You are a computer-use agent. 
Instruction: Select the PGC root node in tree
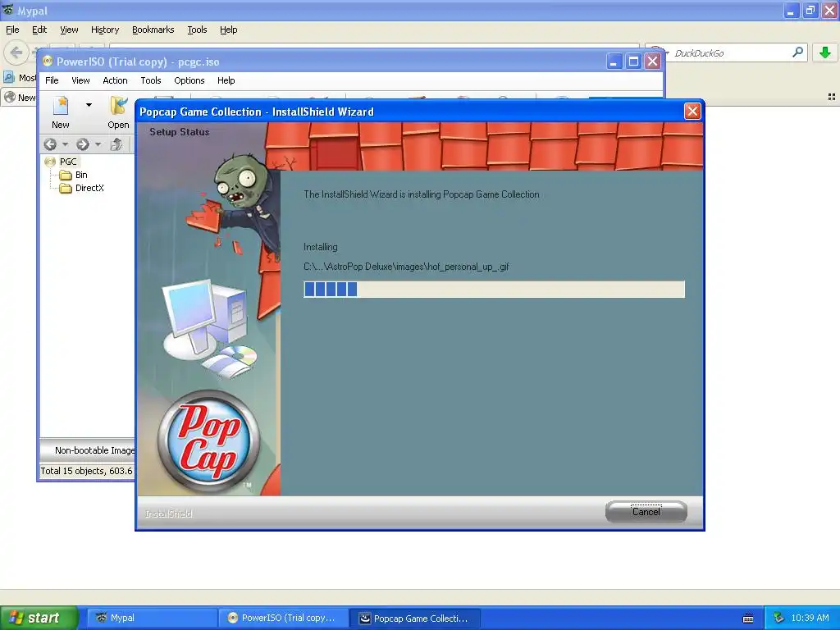[68, 162]
